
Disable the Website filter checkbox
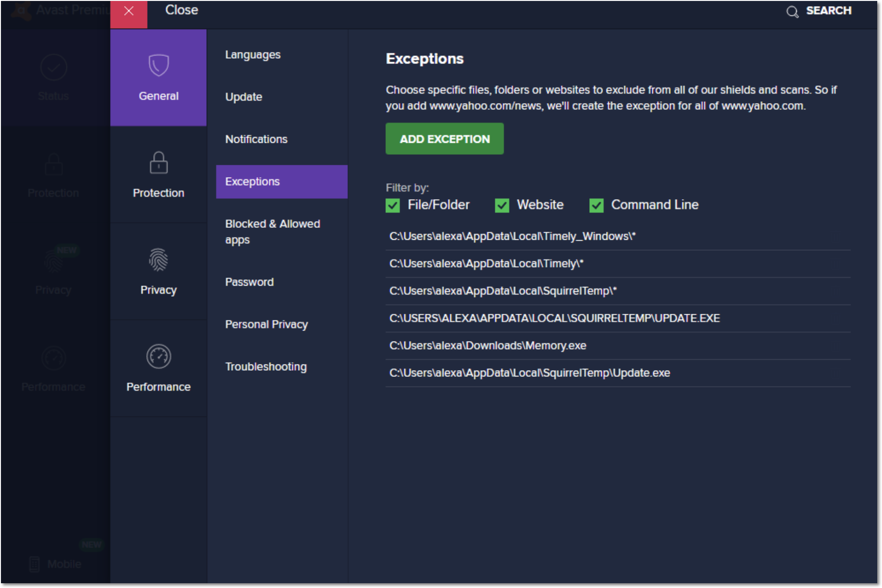click(501, 205)
